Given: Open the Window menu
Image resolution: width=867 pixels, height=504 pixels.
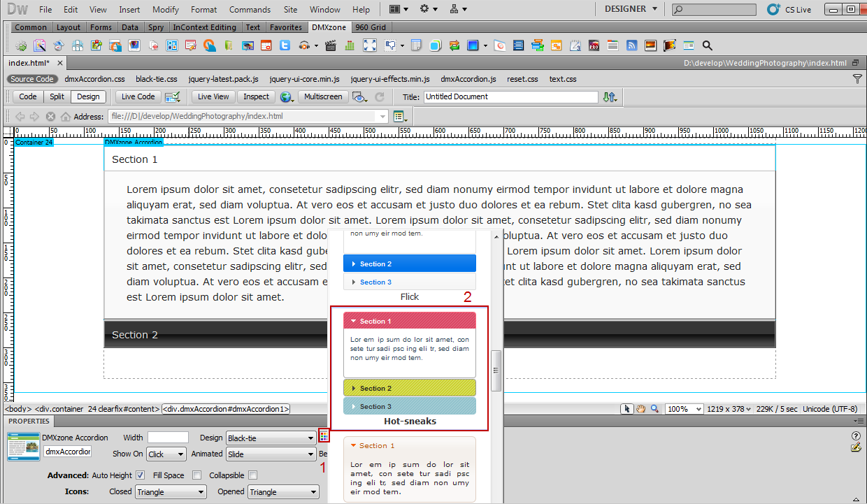Looking at the screenshot, I should tap(325, 10).
